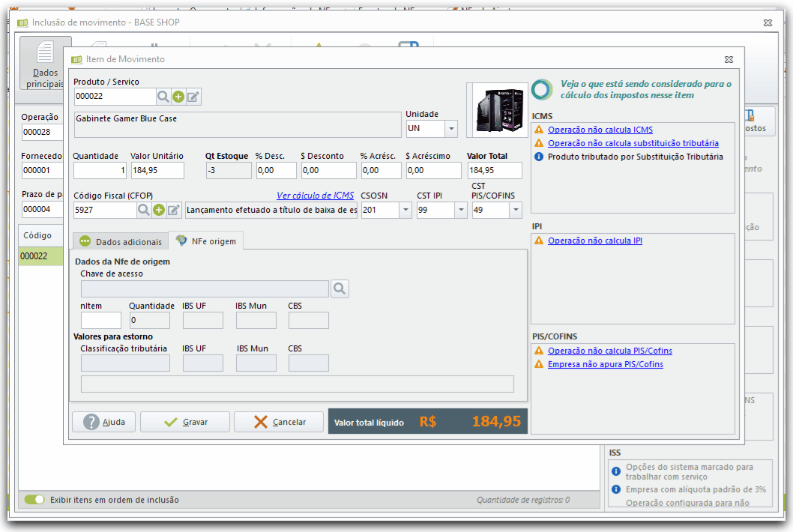
Task: Open the Unidade dropdown
Action: pos(451,128)
